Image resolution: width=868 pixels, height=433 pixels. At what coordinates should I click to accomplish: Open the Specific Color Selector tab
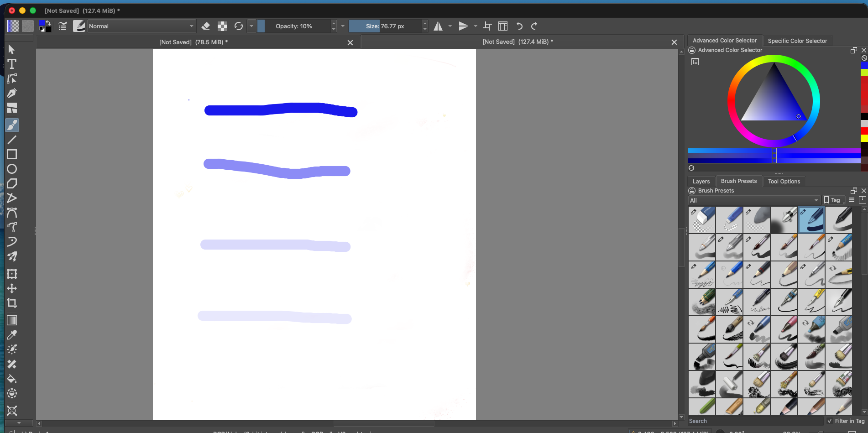[x=797, y=41]
